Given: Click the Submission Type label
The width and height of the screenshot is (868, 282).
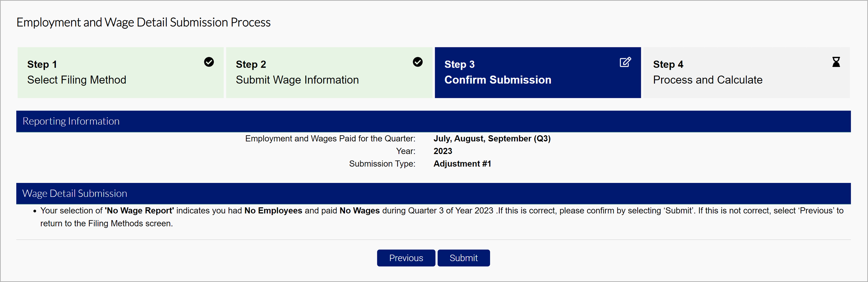Looking at the screenshot, I should [x=382, y=164].
